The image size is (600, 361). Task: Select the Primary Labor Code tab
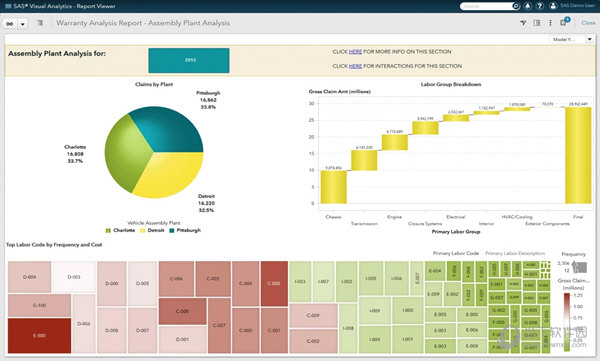456,253
